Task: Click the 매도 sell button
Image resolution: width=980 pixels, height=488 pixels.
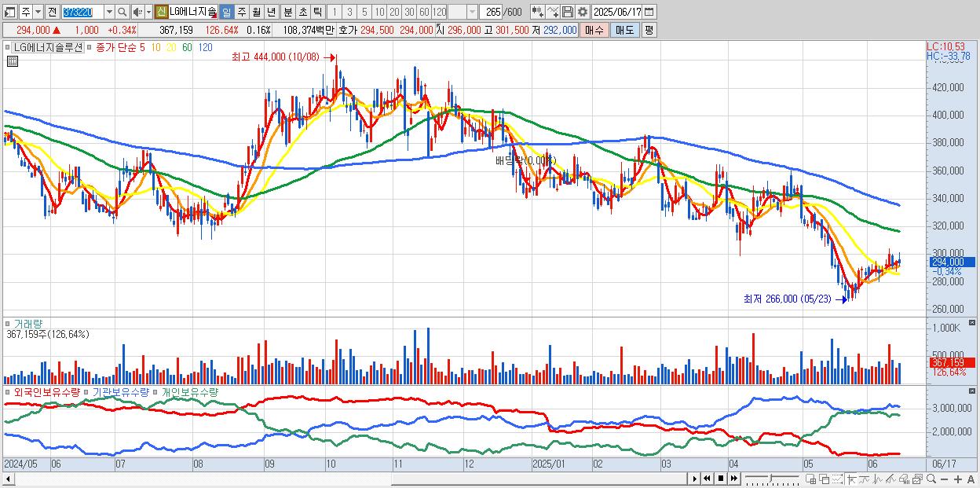Action: (x=624, y=30)
